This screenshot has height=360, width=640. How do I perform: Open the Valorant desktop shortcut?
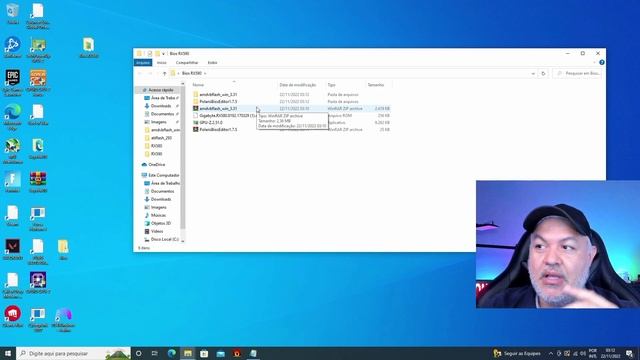point(13,249)
